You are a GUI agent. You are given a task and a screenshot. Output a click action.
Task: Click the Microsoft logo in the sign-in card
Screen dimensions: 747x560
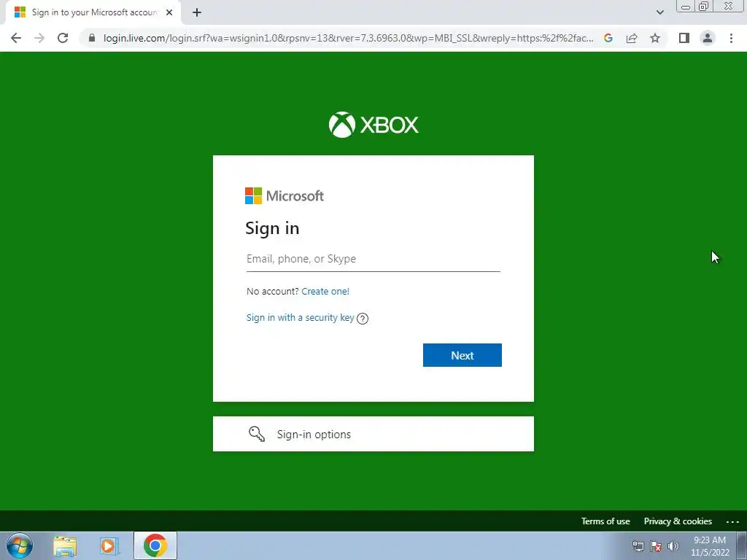(285, 195)
